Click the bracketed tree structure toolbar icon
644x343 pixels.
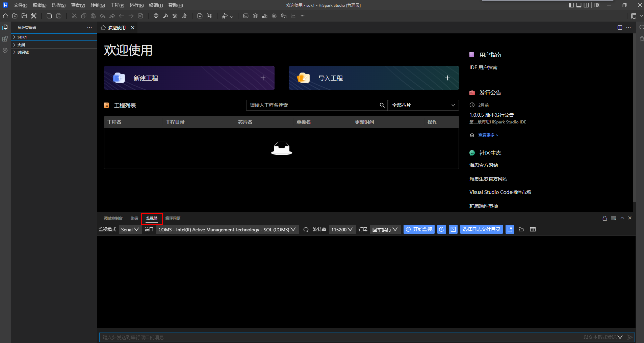pos(209,16)
